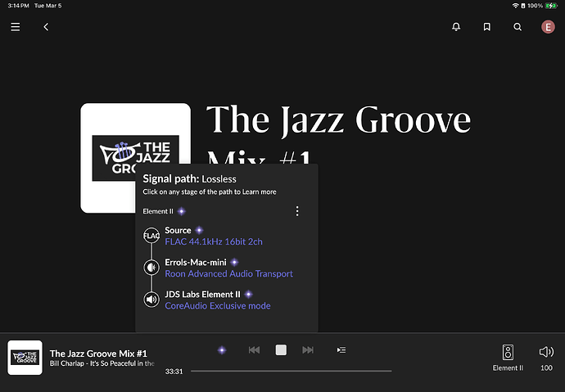The image size is (565, 392).
Task: Click the small Jazz Groove thumbnail in player bar
Action: tap(25, 358)
